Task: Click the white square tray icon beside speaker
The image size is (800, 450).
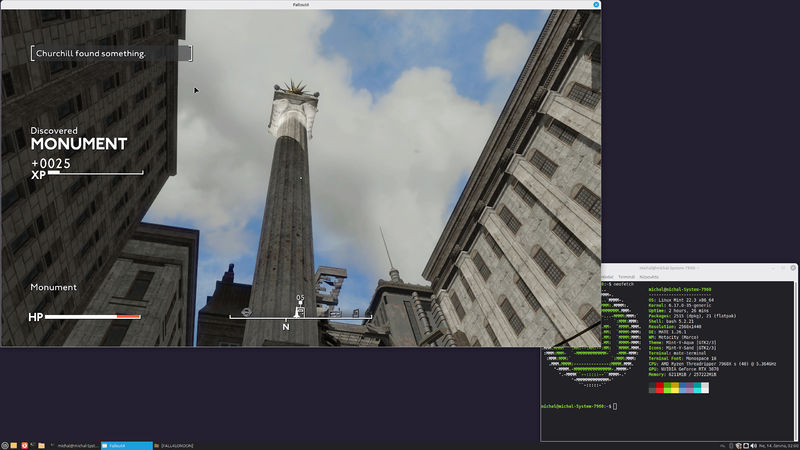Action: pos(746,446)
